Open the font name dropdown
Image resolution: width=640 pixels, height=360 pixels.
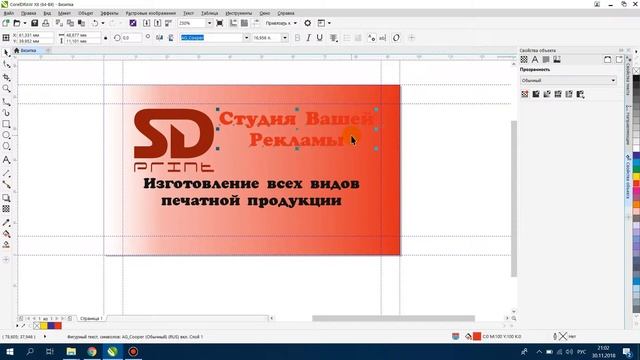click(246, 38)
